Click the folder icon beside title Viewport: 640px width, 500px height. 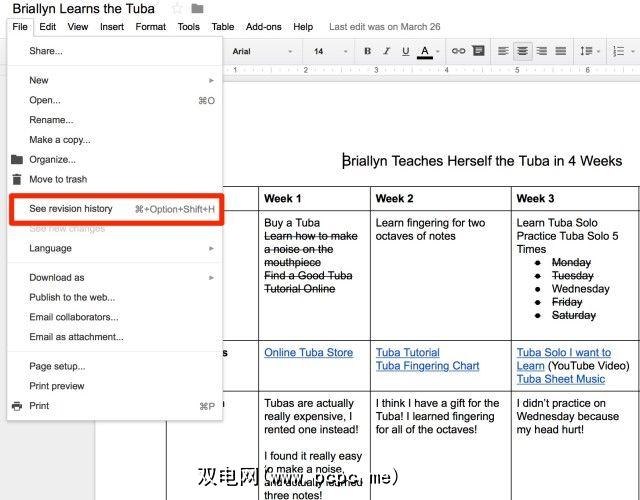point(198,9)
